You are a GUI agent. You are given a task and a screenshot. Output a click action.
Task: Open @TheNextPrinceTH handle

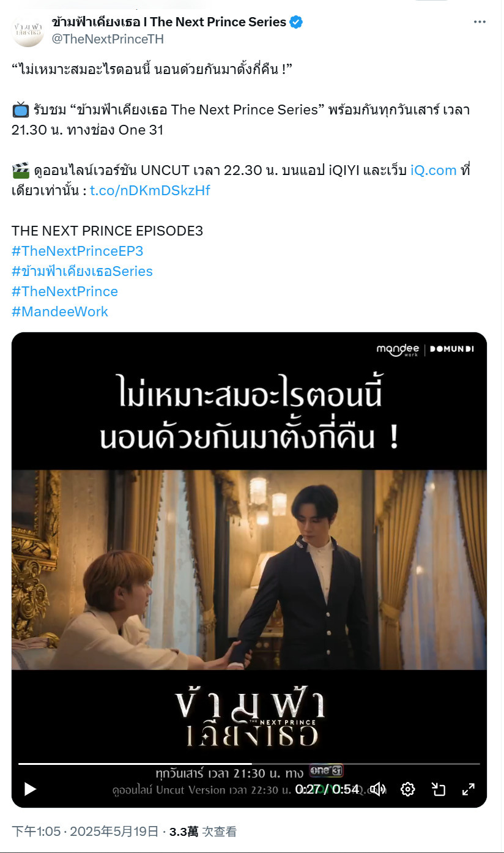(108, 39)
